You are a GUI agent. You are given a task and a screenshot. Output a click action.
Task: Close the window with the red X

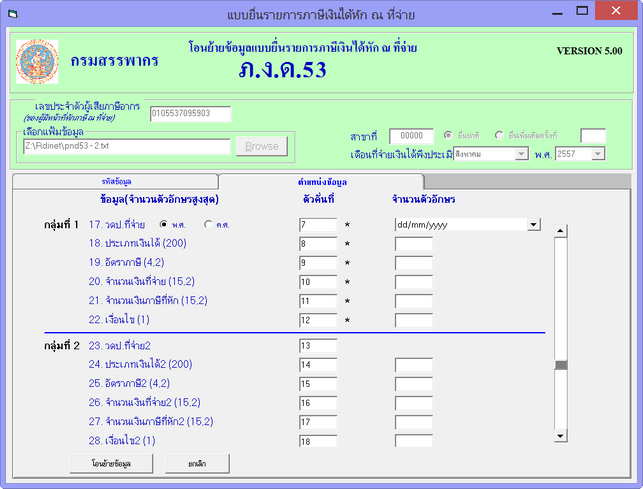616,10
